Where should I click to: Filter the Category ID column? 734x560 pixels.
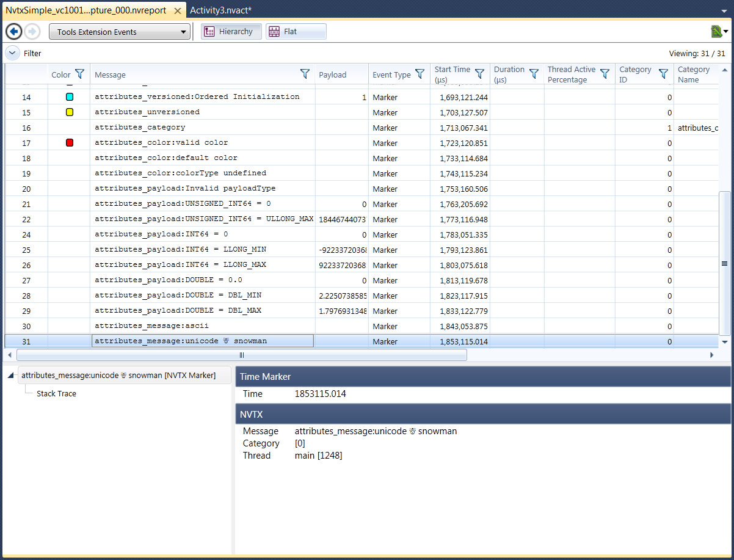[x=664, y=74]
